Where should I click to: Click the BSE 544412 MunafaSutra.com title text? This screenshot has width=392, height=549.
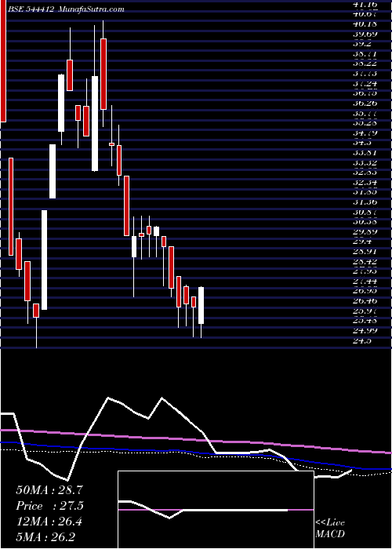pyautogui.click(x=66, y=9)
